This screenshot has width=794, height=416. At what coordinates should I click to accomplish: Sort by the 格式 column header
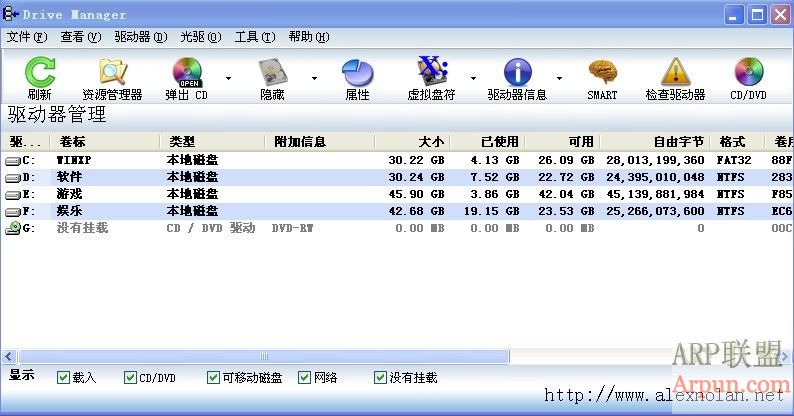737,142
